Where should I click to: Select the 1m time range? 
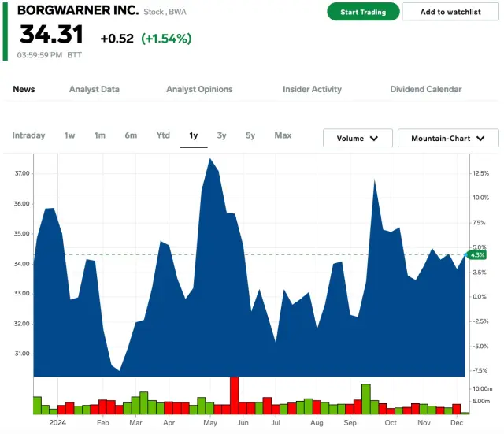point(99,135)
